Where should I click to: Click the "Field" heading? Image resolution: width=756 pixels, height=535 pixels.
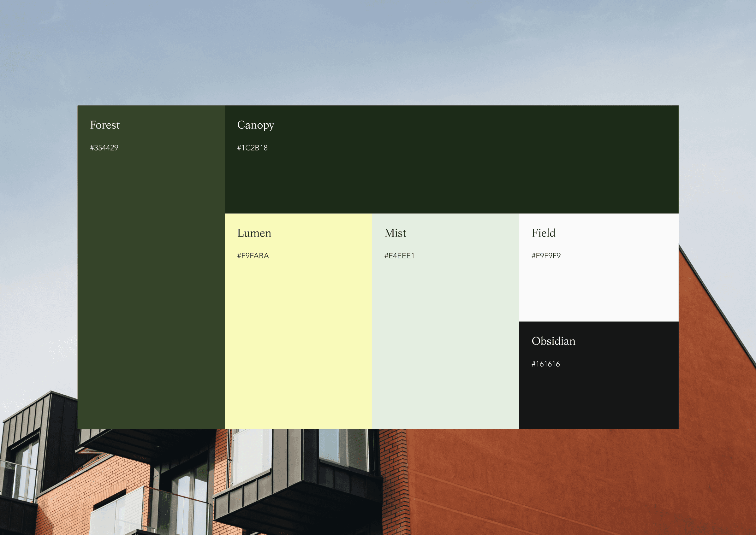coord(544,233)
